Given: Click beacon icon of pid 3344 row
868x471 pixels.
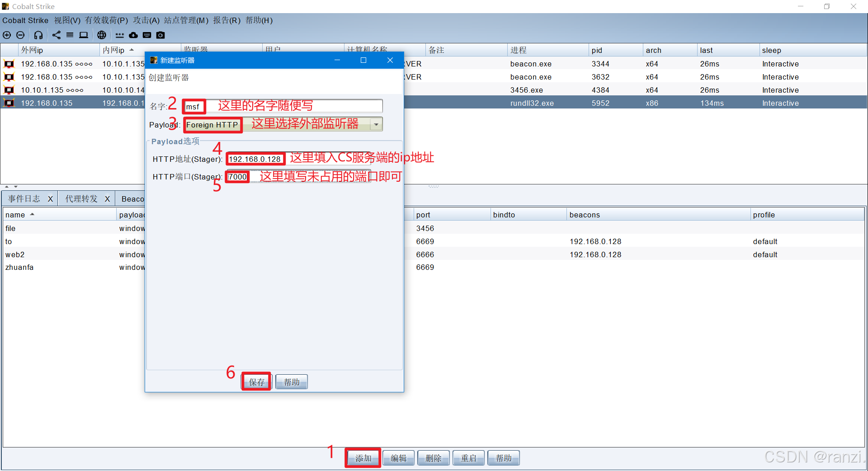Looking at the screenshot, I should 9,64.
